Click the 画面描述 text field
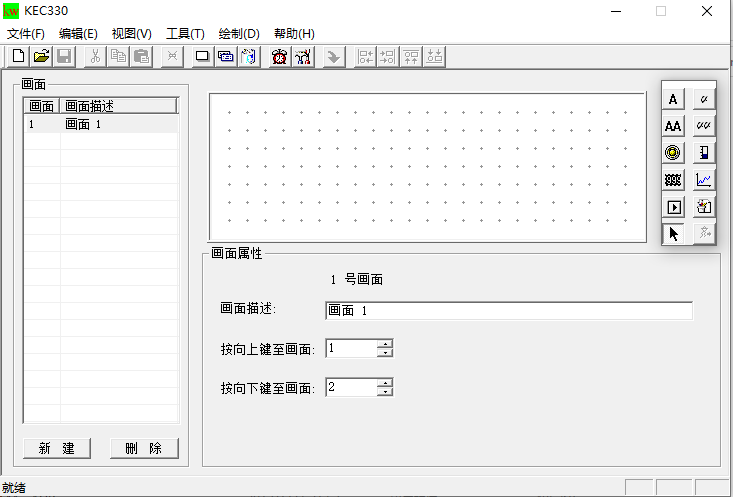The height and width of the screenshot is (497, 733). pos(509,310)
